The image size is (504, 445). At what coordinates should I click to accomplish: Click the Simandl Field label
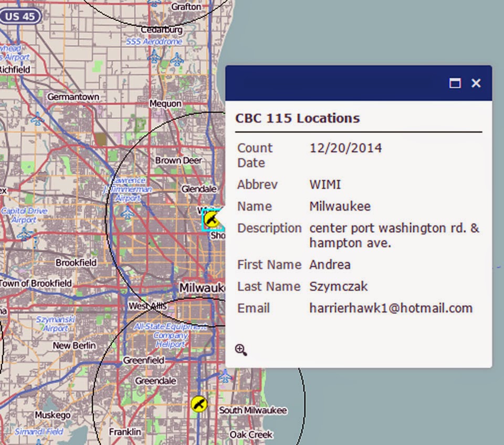pos(39,431)
